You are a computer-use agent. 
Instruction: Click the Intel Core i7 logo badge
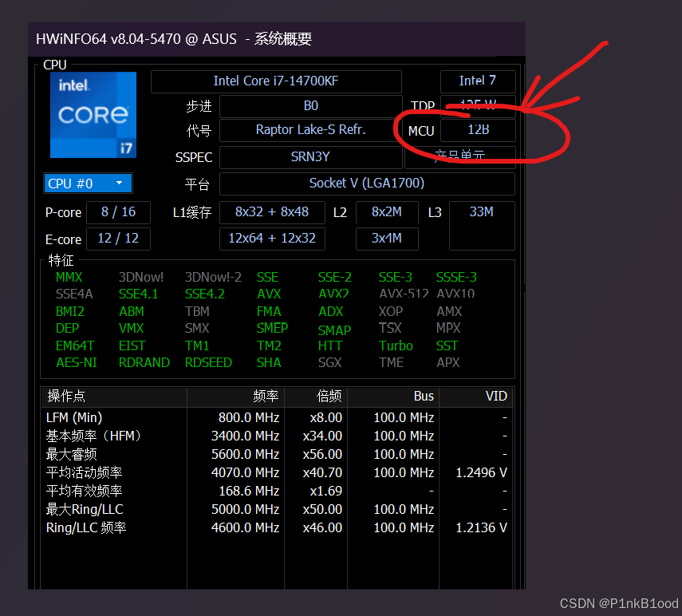coord(93,115)
